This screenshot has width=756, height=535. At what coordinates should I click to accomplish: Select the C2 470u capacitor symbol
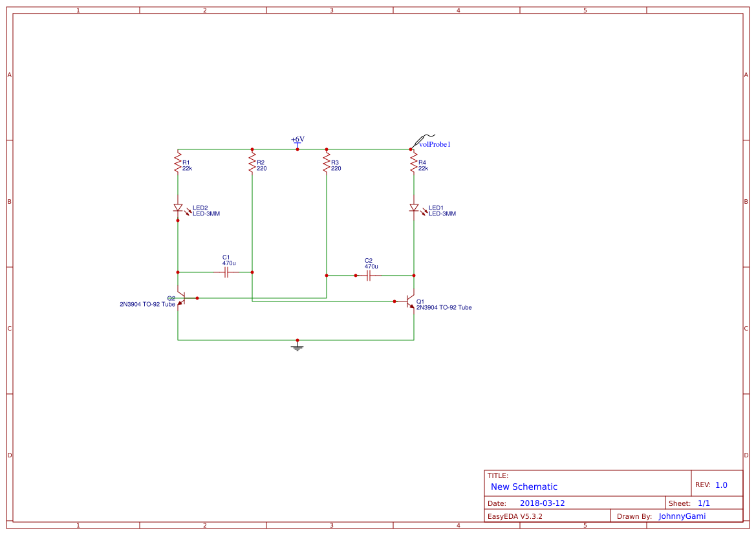point(369,276)
